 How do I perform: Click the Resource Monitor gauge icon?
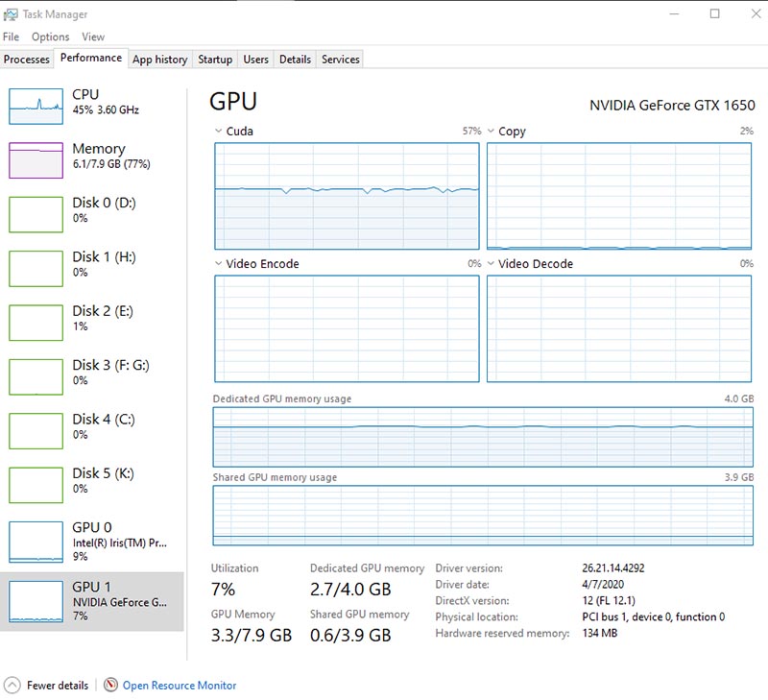click(x=110, y=685)
